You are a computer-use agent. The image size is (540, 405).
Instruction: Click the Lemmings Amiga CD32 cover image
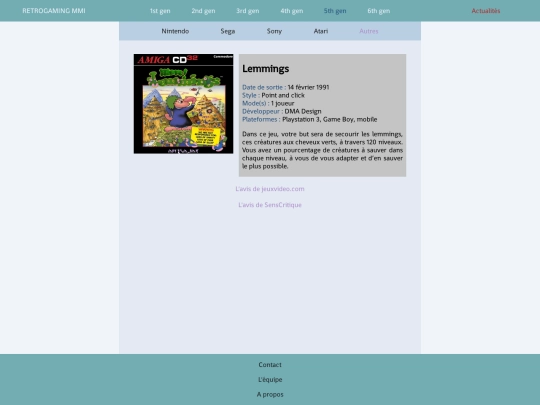pyautogui.click(x=184, y=104)
